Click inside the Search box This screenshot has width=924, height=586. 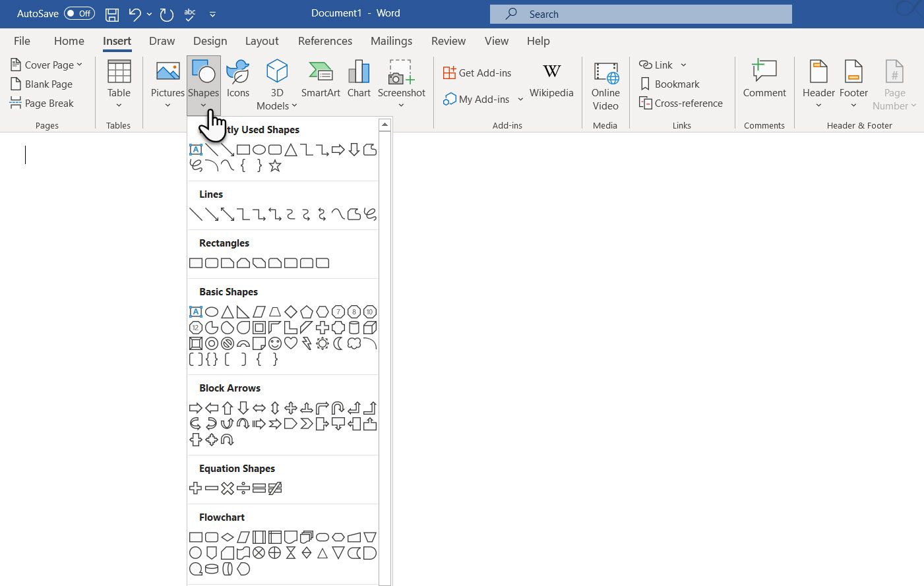tap(640, 14)
